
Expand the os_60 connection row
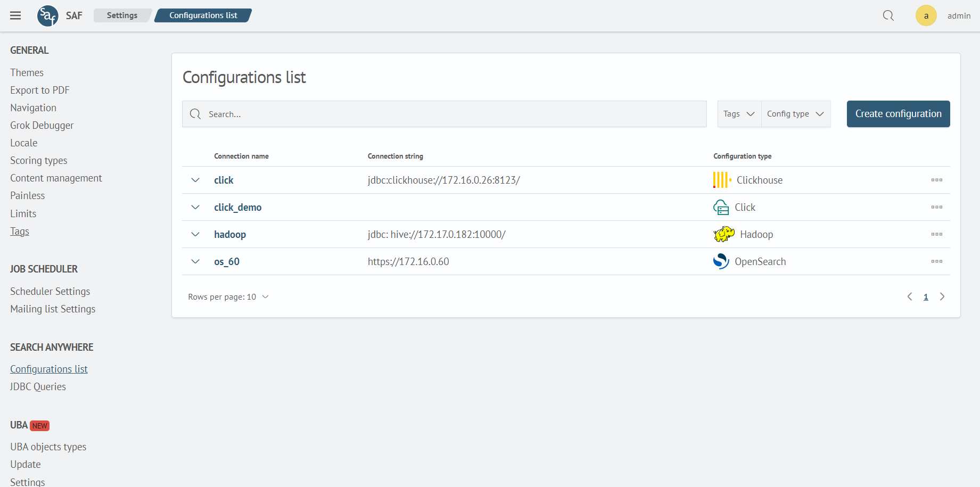pyautogui.click(x=195, y=261)
